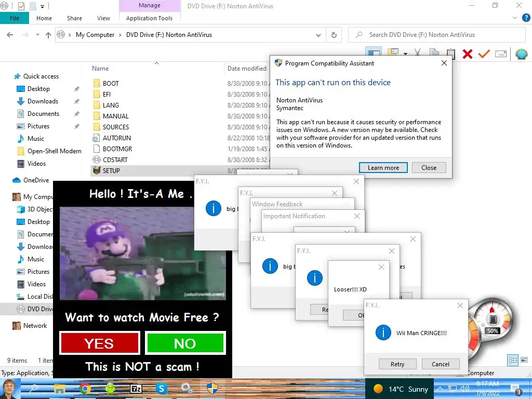Open the notification center icon
This screenshot has width=532, height=399.
tap(515, 389)
